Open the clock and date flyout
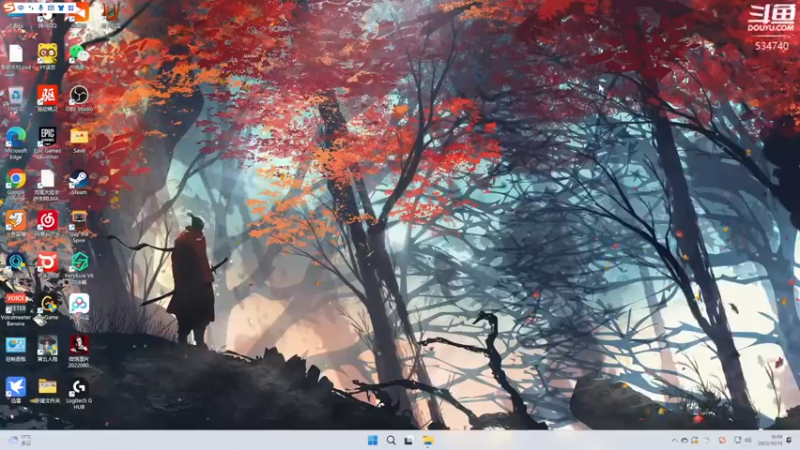The width and height of the screenshot is (800, 450). [770, 440]
